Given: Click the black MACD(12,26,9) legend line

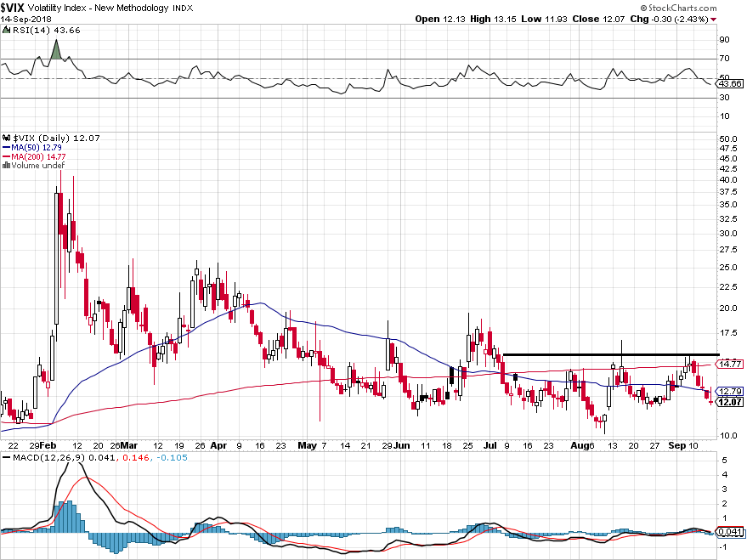Looking at the screenshot, I should click(6, 458).
